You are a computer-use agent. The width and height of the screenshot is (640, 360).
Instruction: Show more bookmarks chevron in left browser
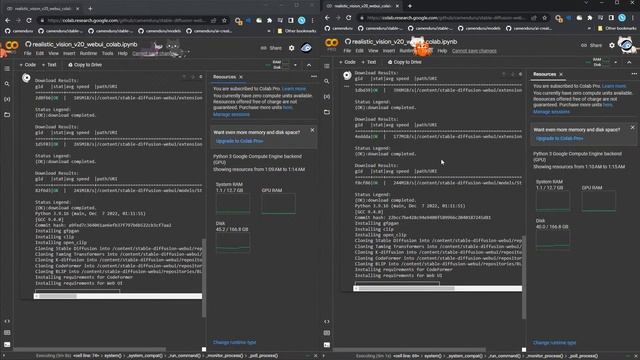[269, 31]
